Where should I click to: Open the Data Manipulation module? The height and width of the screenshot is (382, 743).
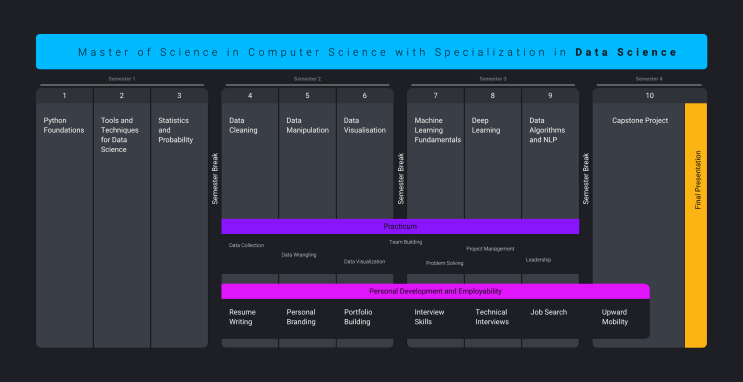pos(308,161)
